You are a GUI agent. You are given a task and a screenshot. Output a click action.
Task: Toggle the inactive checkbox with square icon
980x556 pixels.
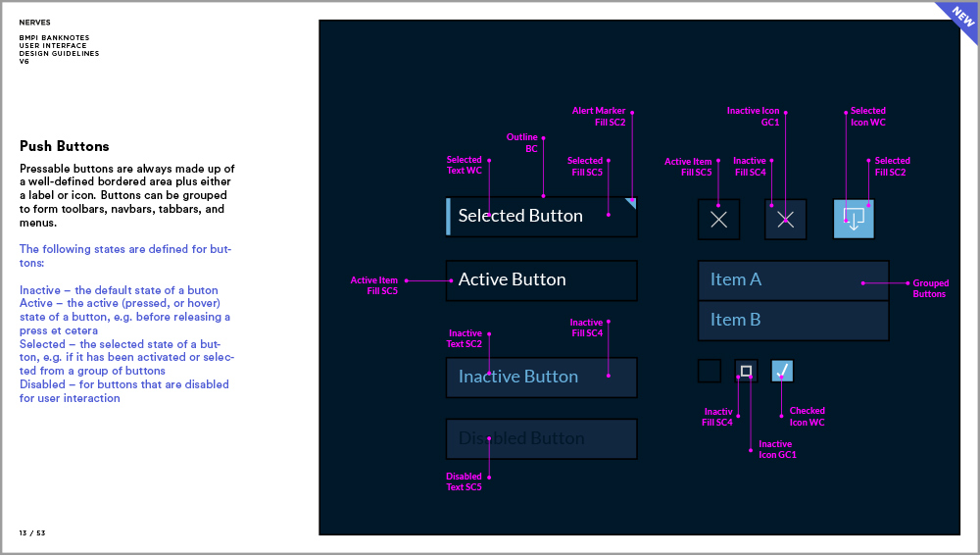746,371
